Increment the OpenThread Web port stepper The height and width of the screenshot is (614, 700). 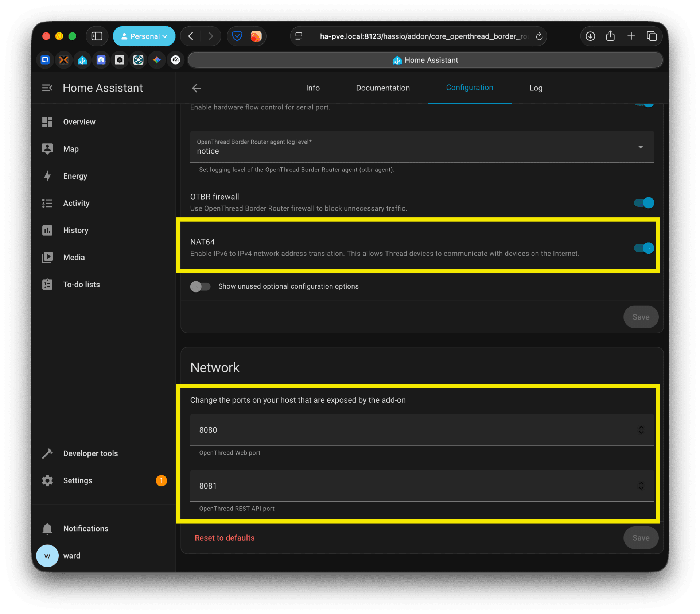coord(641,428)
